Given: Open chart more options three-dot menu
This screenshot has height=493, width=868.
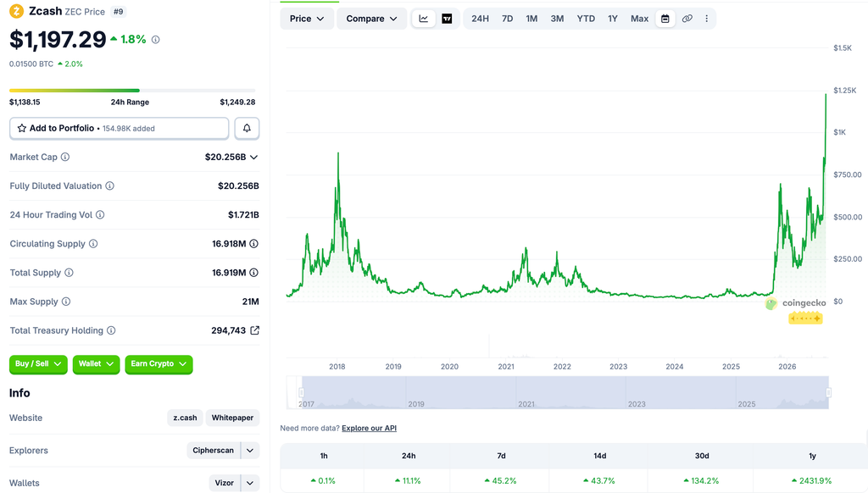Looking at the screenshot, I should pyautogui.click(x=706, y=19).
